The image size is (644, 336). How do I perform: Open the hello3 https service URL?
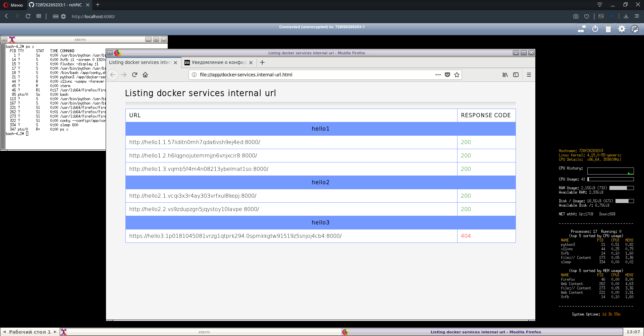pos(235,236)
